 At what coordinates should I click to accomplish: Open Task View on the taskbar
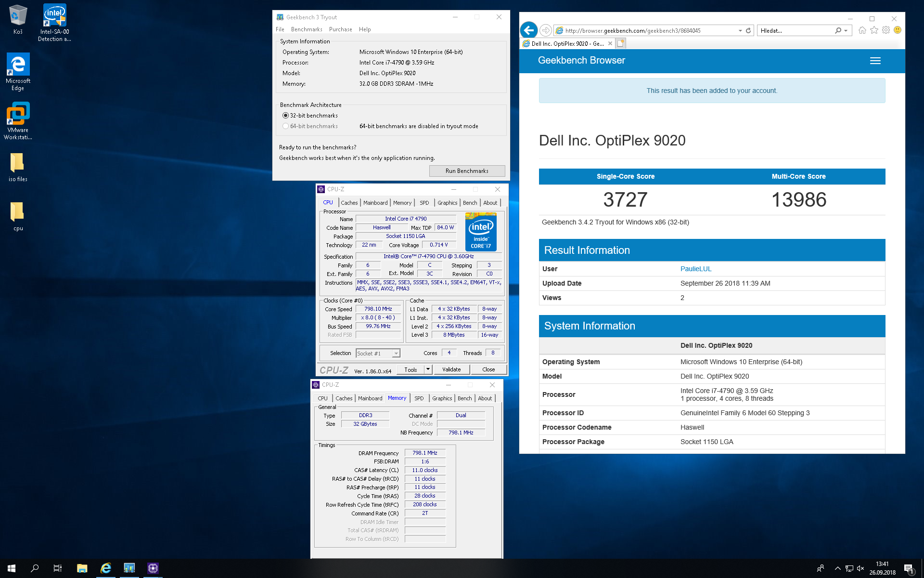(x=58, y=568)
